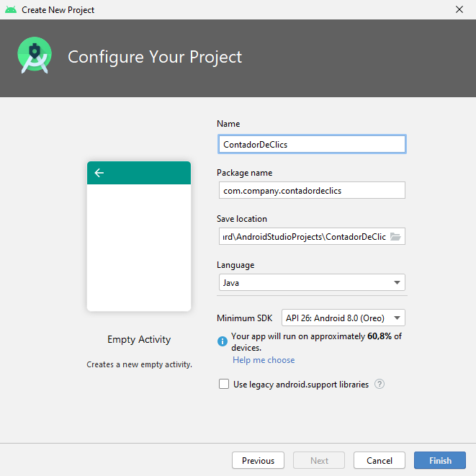Image resolution: width=476 pixels, height=476 pixels.
Task: Close the Create New Project dialog
Action: [459, 10]
